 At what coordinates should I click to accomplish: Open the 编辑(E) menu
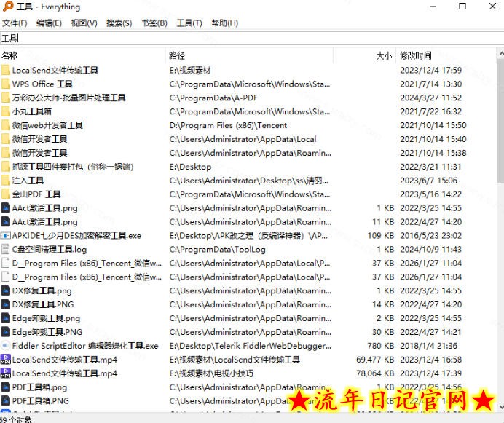click(49, 23)
